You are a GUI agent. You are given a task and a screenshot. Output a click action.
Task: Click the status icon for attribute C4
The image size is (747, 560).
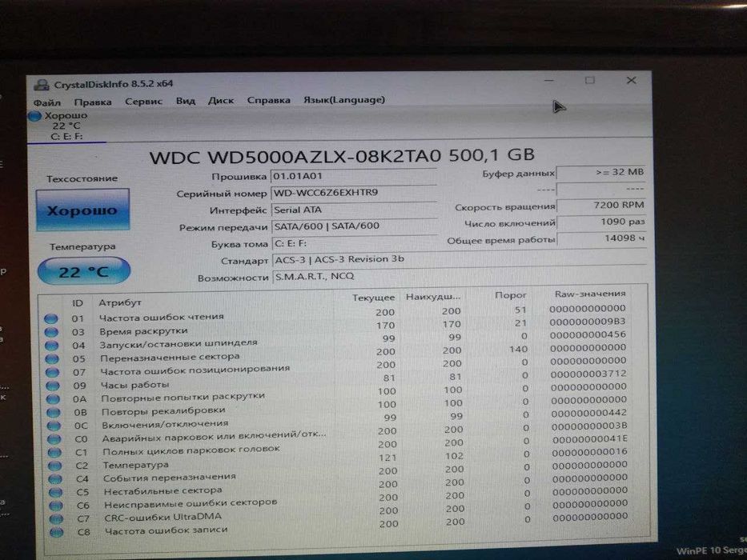pos(56,479)
